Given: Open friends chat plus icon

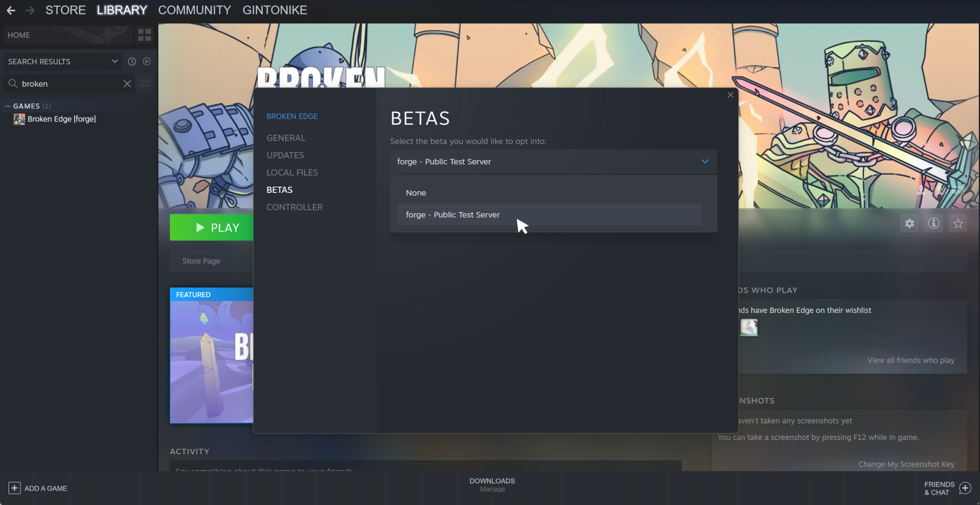Looking at the screenshot, I should pyautogui.click(x=965, y=488).
